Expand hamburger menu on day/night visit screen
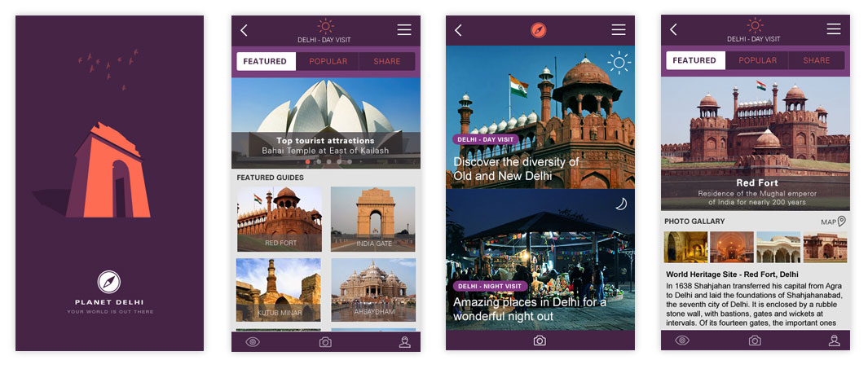868x369 pixels. click(x=619, y=30)
